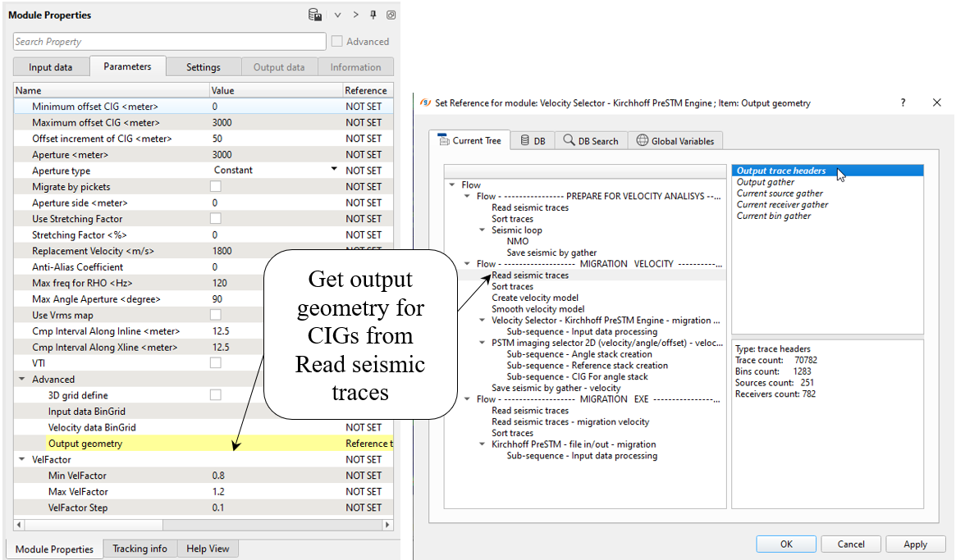Switch to the Settings tab

(203, 67)
